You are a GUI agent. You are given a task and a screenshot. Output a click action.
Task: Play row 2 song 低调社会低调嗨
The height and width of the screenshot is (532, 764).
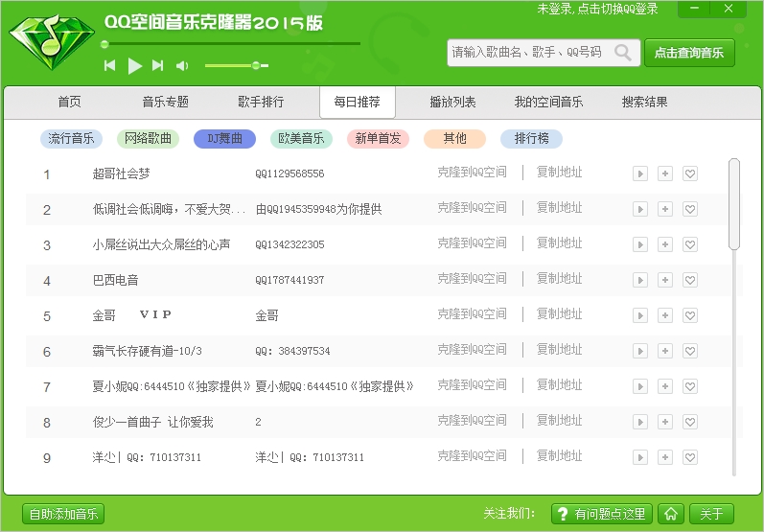[640, 209]
